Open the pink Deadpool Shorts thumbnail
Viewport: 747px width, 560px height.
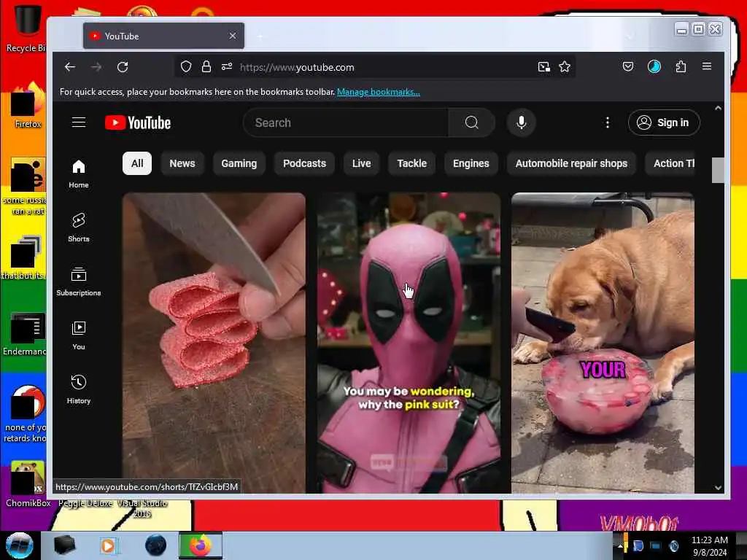(x=409, y=342)
